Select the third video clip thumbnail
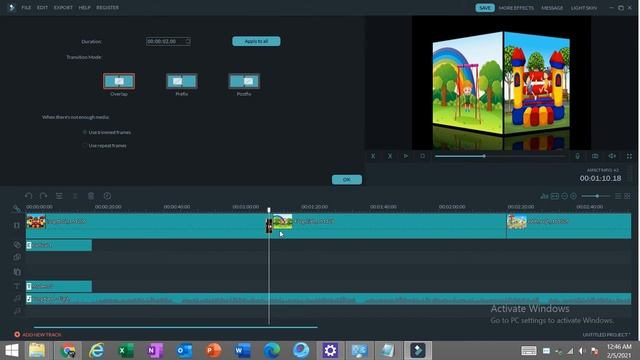Viewport: 640px width, 360px height. click(517, 221)
